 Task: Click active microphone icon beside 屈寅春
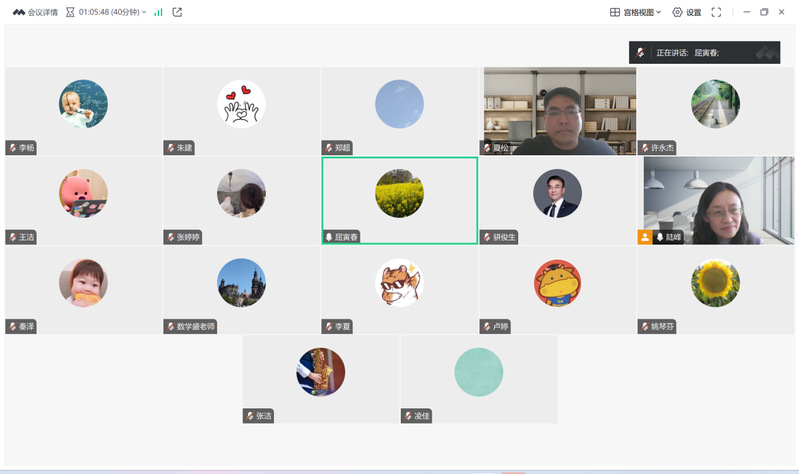(328, 237)
